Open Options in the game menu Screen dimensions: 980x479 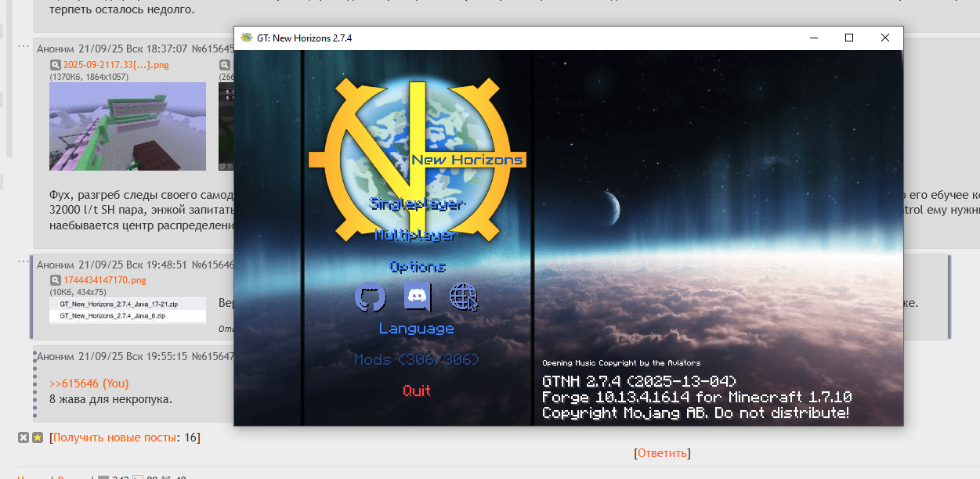pyautogui.click(x=418, y=267)
